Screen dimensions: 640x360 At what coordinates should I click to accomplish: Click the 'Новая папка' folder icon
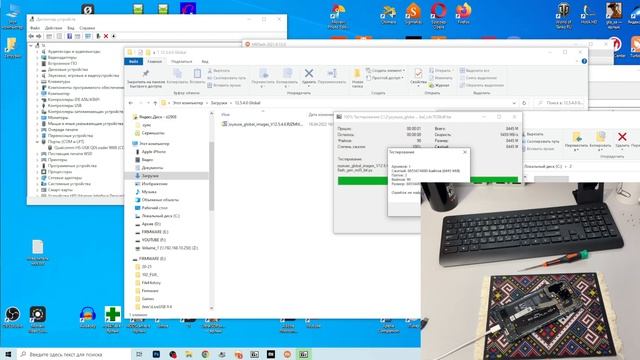pyautogui.click(x=357, y=73)
